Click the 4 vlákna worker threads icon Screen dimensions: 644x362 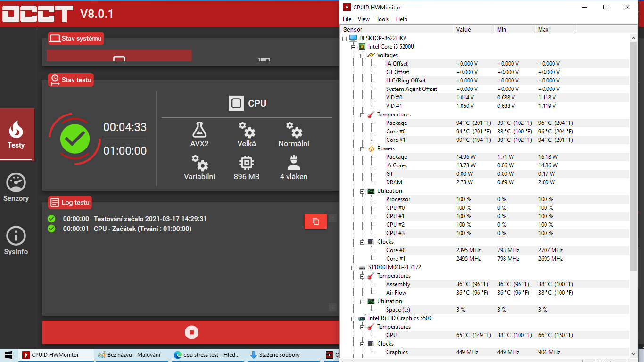coord(294,163)
